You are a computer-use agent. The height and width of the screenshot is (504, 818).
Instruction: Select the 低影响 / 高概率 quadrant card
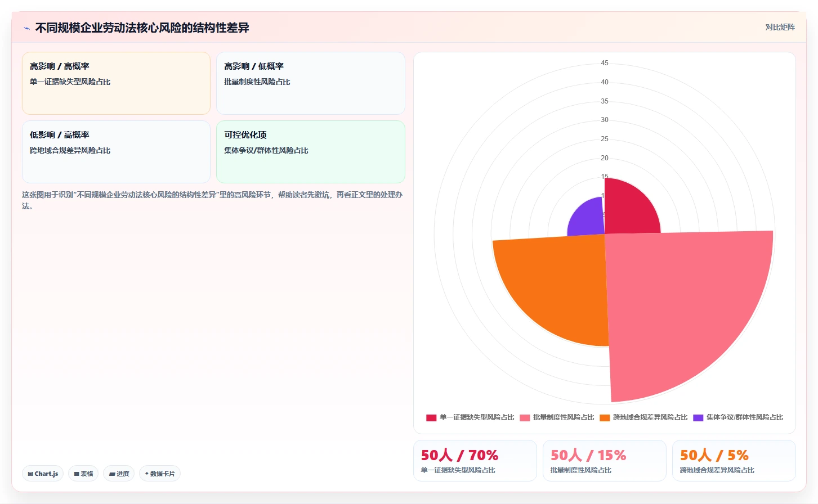116,152
